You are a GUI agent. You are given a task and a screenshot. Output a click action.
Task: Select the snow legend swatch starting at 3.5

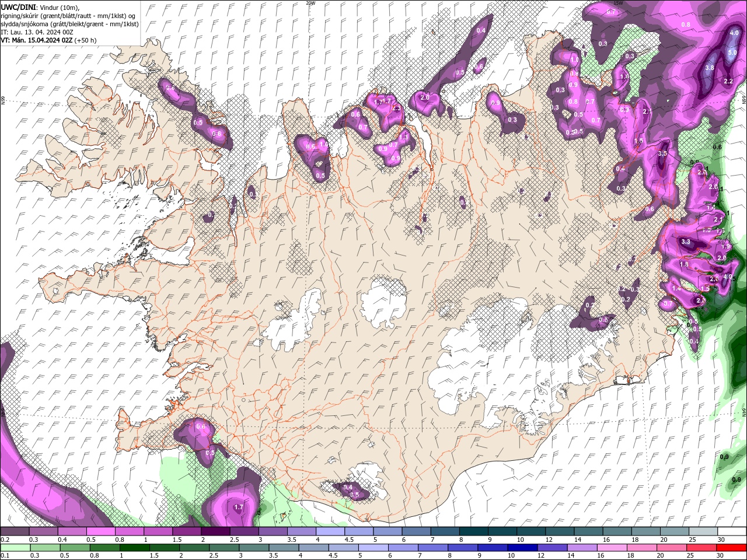point(301,531)
